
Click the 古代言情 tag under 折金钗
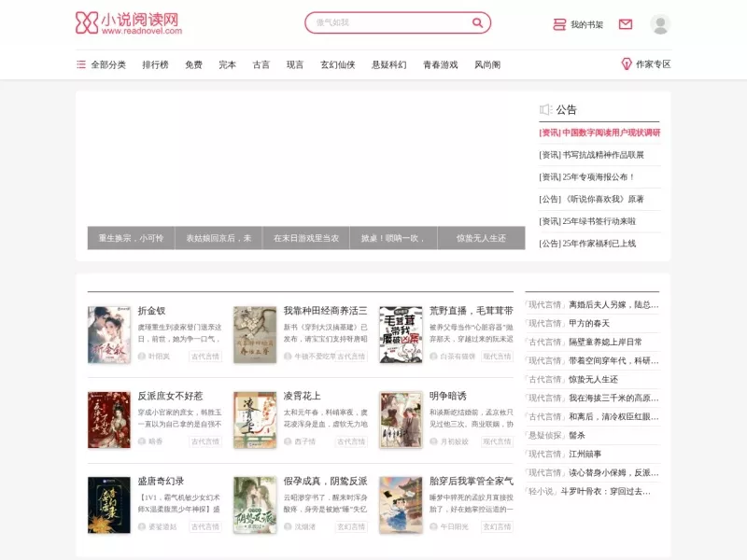pyautogui.click(x=205, y=357)
